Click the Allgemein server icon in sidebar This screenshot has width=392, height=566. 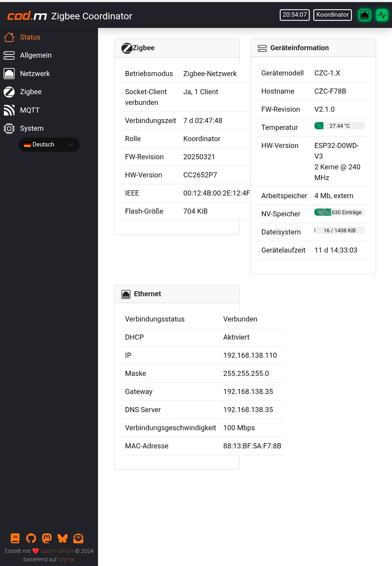(x=9, y=55)
